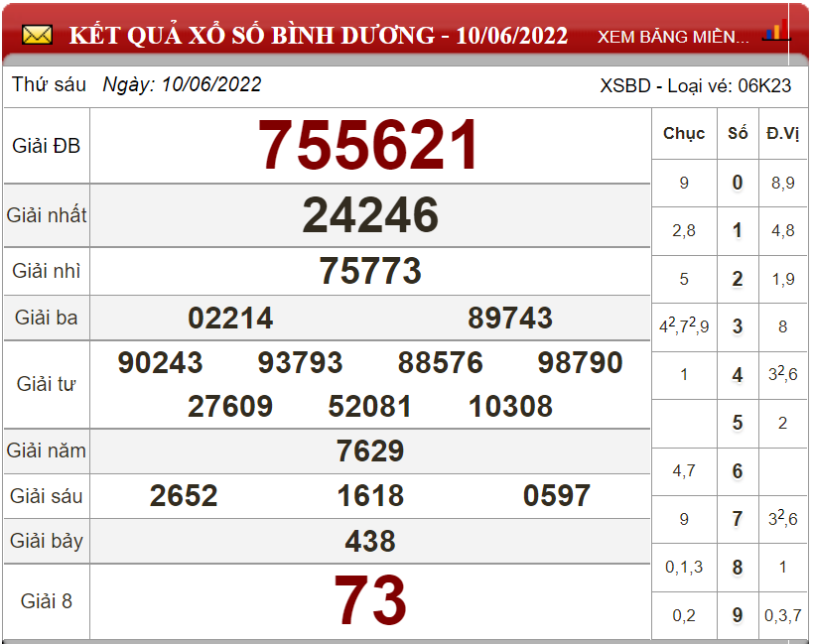Viewport: 813px width, 644px height.
Task: Click sixth prize number 2652
Action: pos(184,495)
